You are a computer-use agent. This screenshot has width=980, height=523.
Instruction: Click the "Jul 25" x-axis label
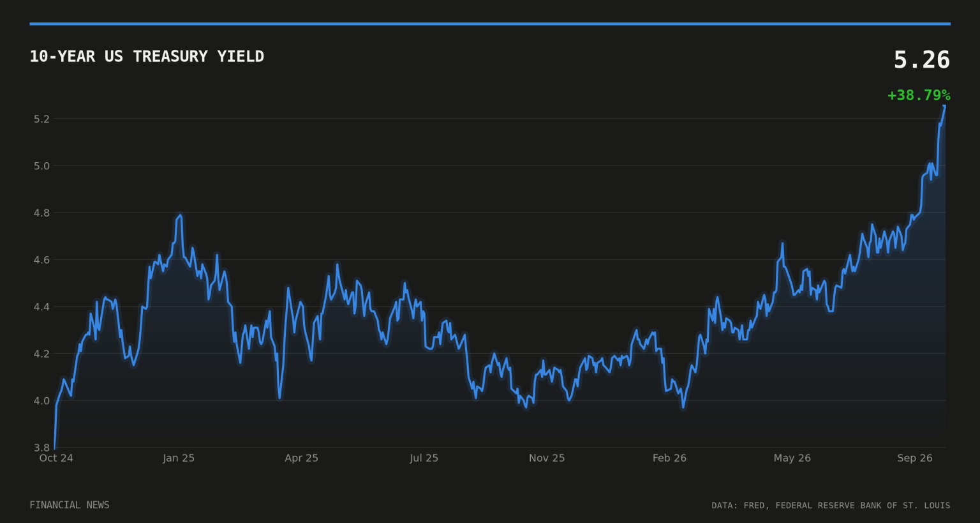click(424, 458)
